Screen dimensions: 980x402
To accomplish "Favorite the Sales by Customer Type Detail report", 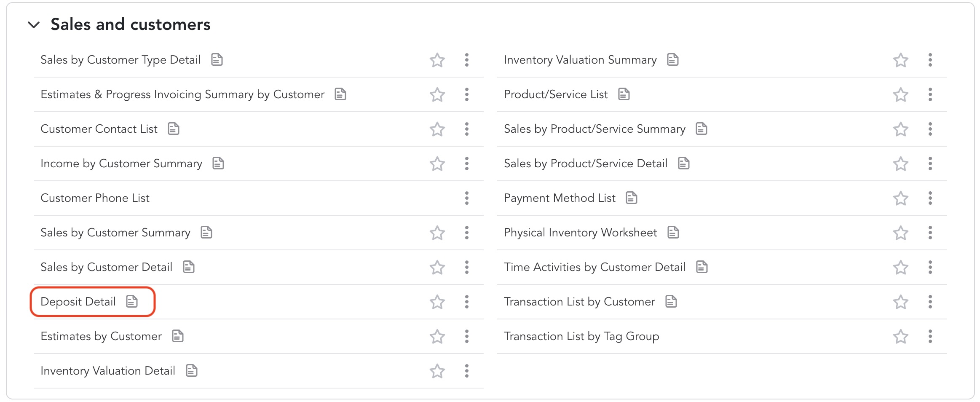I will pos(437,60).
